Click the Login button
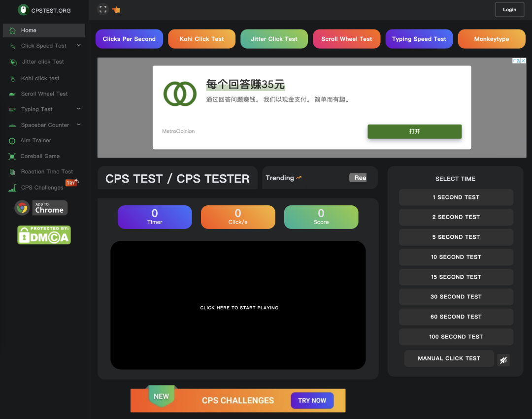The image size is (532, 419). 510,9
